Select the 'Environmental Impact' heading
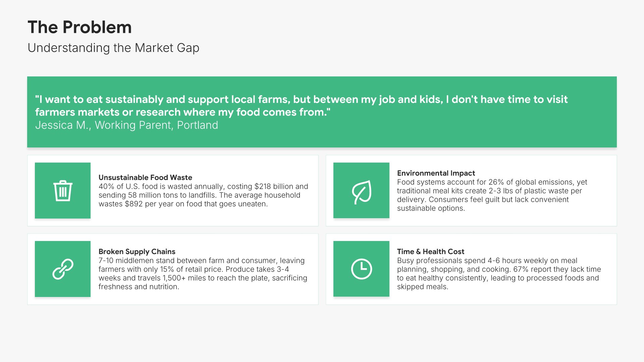 click(x=436, y=173)
